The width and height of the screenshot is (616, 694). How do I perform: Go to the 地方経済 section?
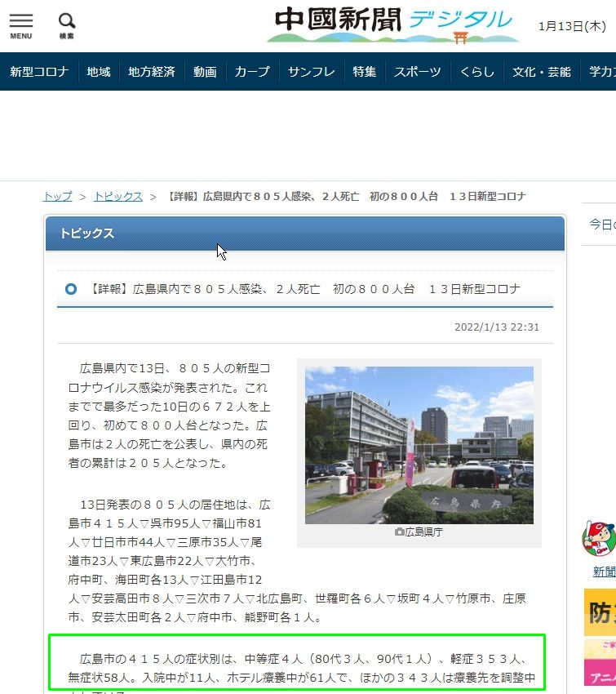[x=152, y=72]
